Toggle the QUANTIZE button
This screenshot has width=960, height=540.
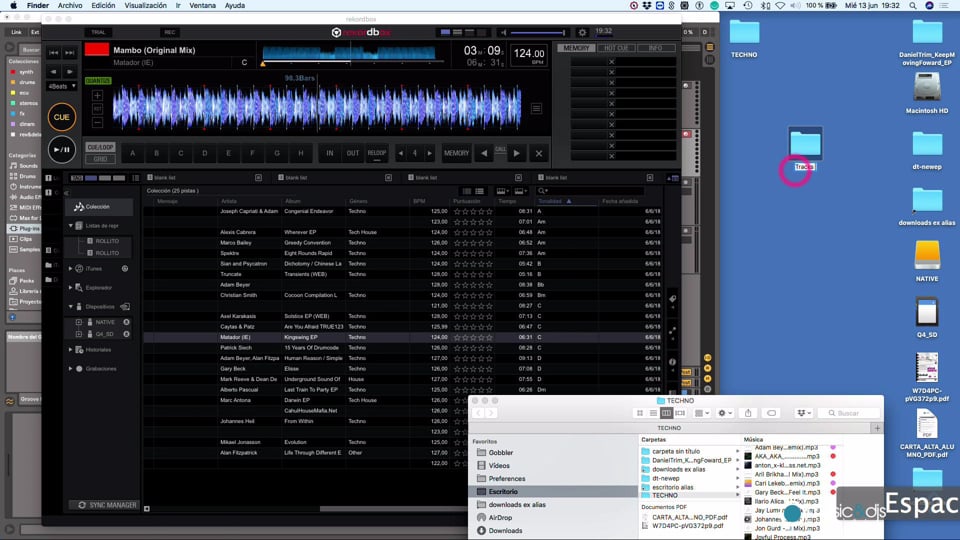[98, 81]
